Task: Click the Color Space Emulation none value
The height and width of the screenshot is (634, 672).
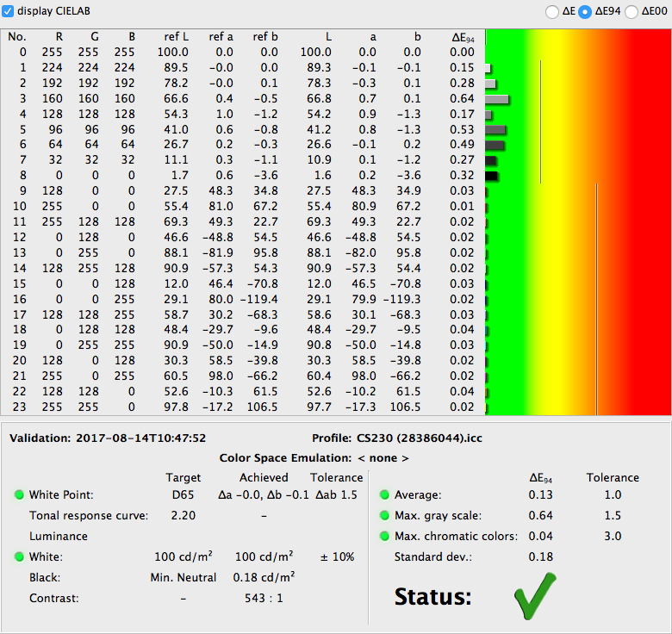Action: click(383, 458)
